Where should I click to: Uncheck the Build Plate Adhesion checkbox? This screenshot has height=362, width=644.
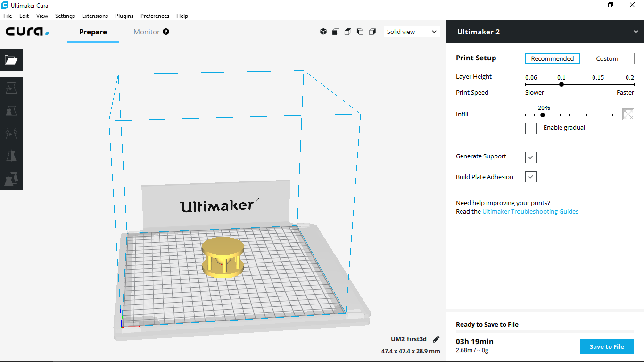(x=531, y=177)
